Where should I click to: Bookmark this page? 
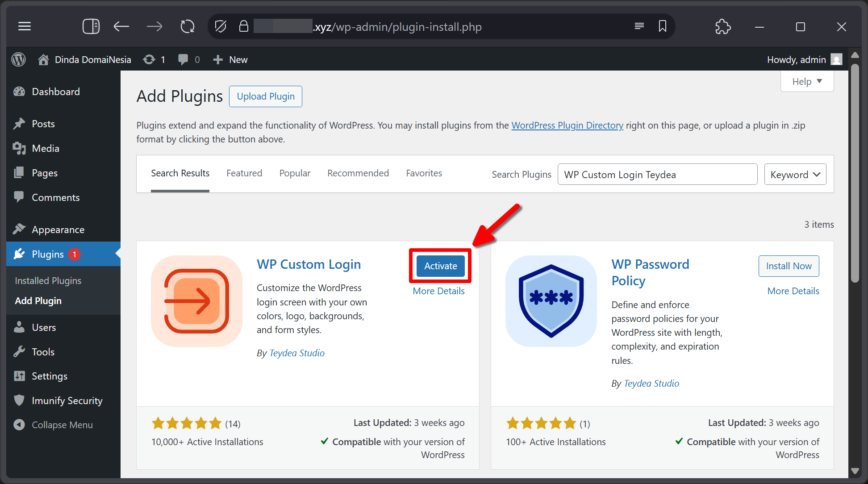663,26
